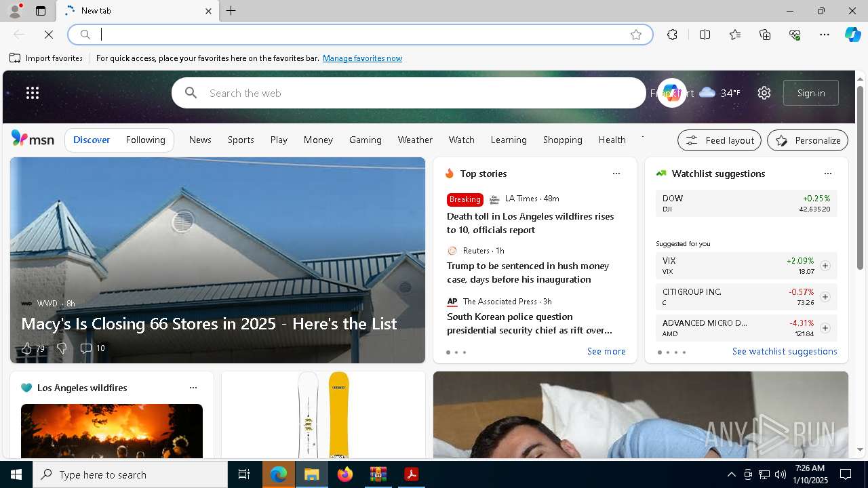
Task: Switch to the Discover feed tab
Action: [x=92, y=140]
